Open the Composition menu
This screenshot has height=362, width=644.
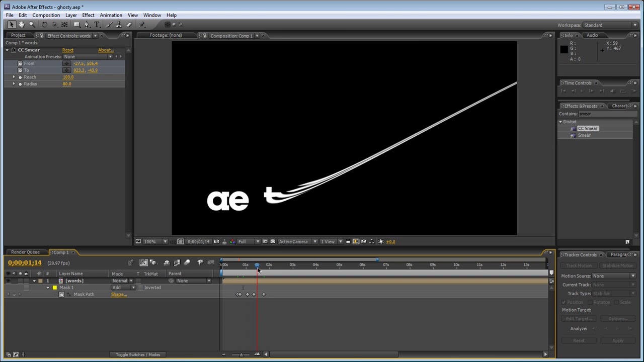46,15
